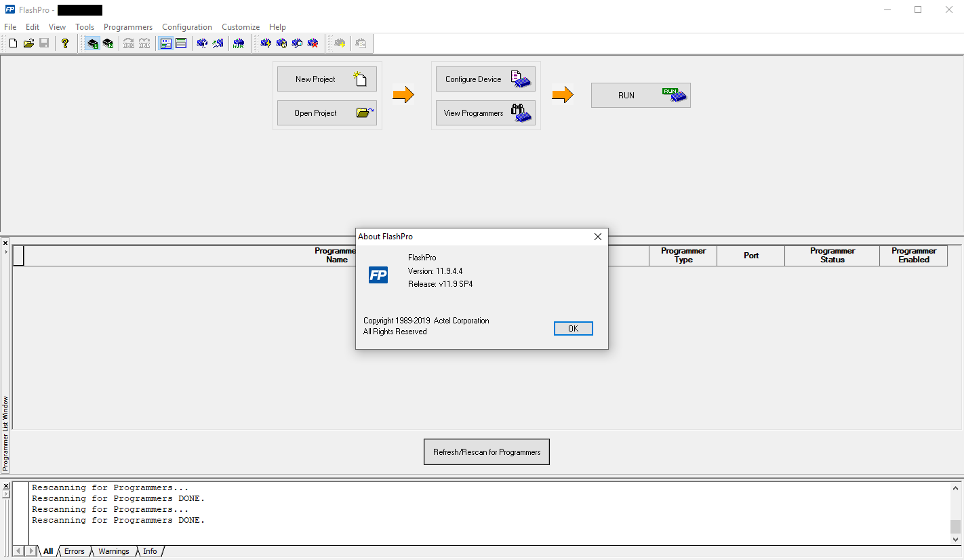
Task: Click the log window scrollbar thumb
Action: click(x=955, y=526)
